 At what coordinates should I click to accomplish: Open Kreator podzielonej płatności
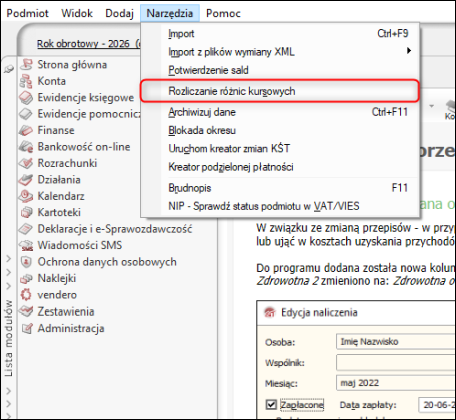(x=280, y=167)
